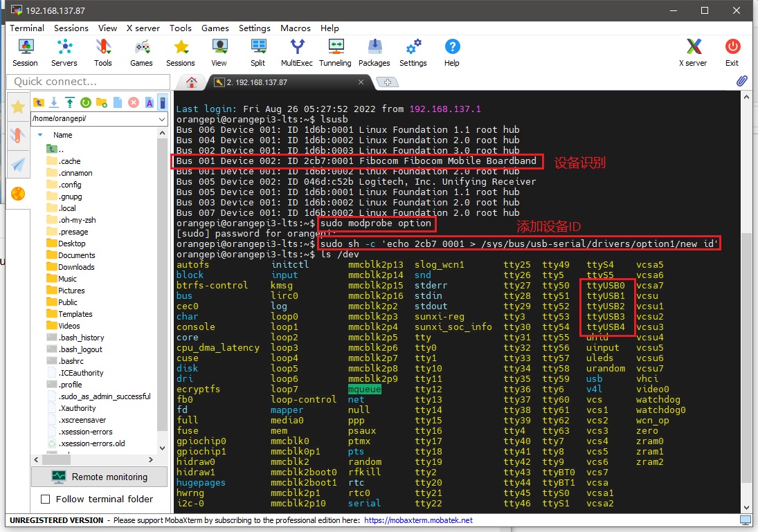This screenshot has width=758, height=532.
Task: Click the file browser horizontal scrollbar
Action: point(93,459)
